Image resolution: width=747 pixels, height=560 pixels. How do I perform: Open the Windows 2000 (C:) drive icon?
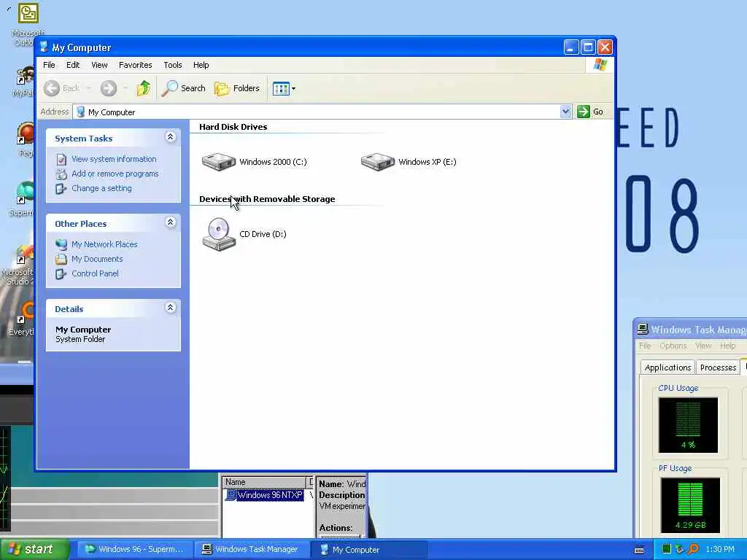tap(219, 162)
